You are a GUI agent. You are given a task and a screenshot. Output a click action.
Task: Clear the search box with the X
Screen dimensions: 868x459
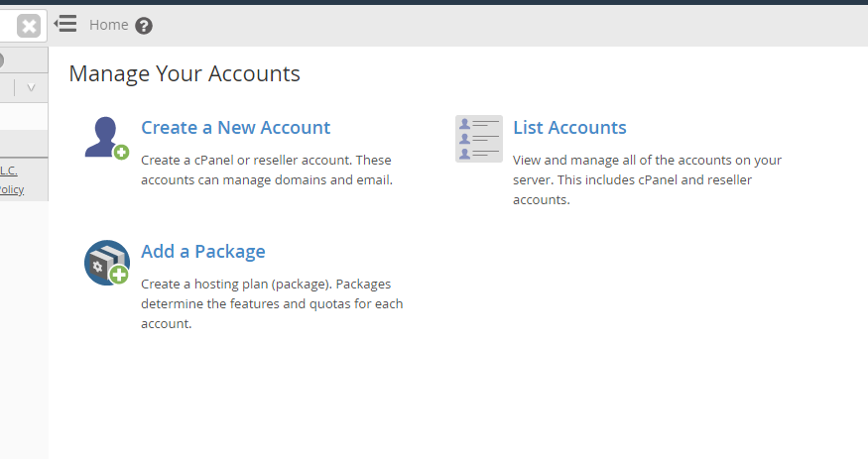pyautogui.click(x=30, y=26)
